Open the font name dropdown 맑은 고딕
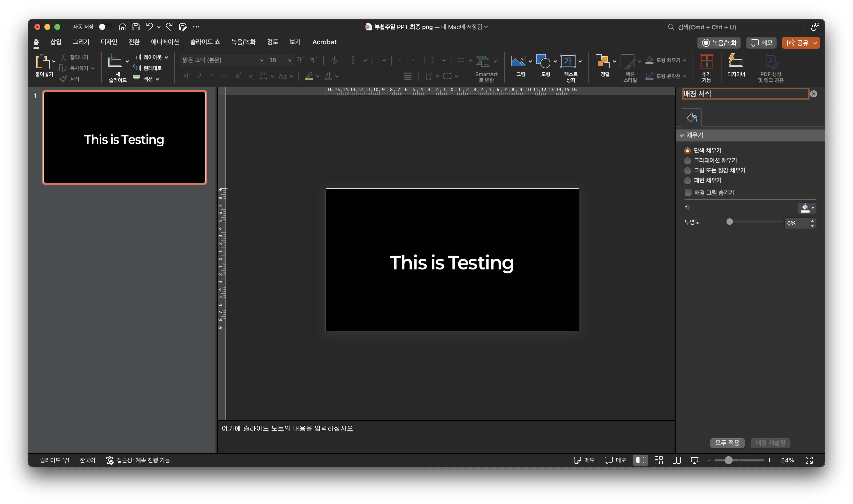The image size is (853, 504). coord(261,60)
